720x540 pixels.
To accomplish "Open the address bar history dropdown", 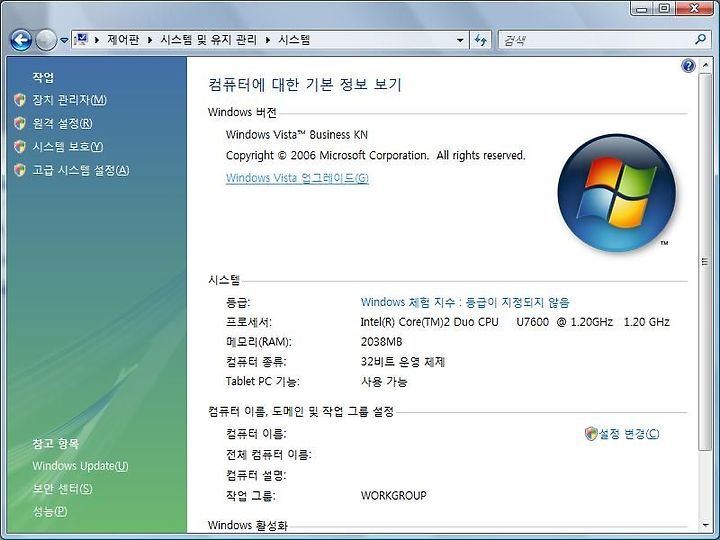I will tap(460, 40).
